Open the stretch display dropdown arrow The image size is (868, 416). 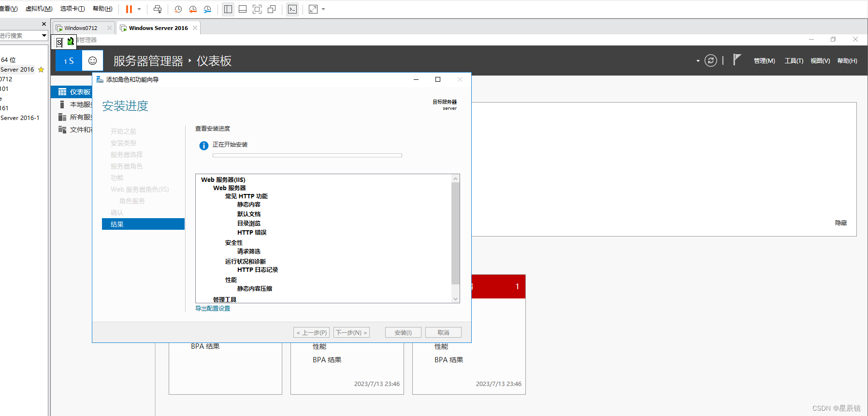[x=323, y=9]
